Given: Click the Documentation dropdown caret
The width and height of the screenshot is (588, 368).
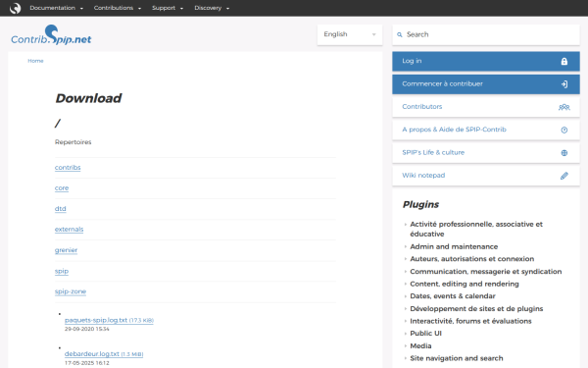Looking at the screenshot, I should (x=81, y=8).
